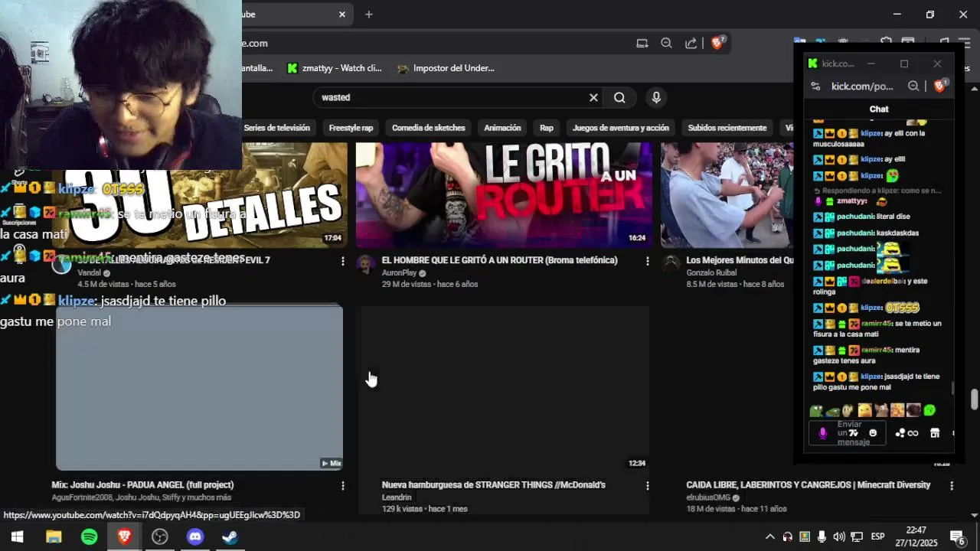Click the microphone icon in system tray
This screenshot has height=551, width=980.
coord(822,536)
